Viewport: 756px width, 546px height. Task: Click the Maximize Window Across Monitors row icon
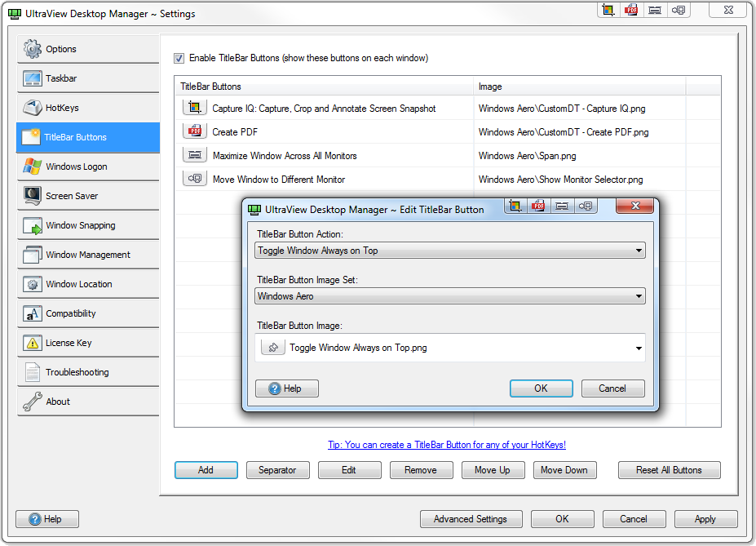(195, 155)
